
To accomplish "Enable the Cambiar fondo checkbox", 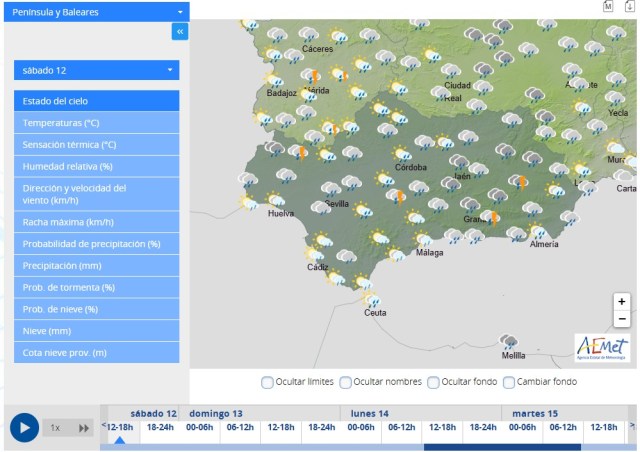I will coord(509,382).
